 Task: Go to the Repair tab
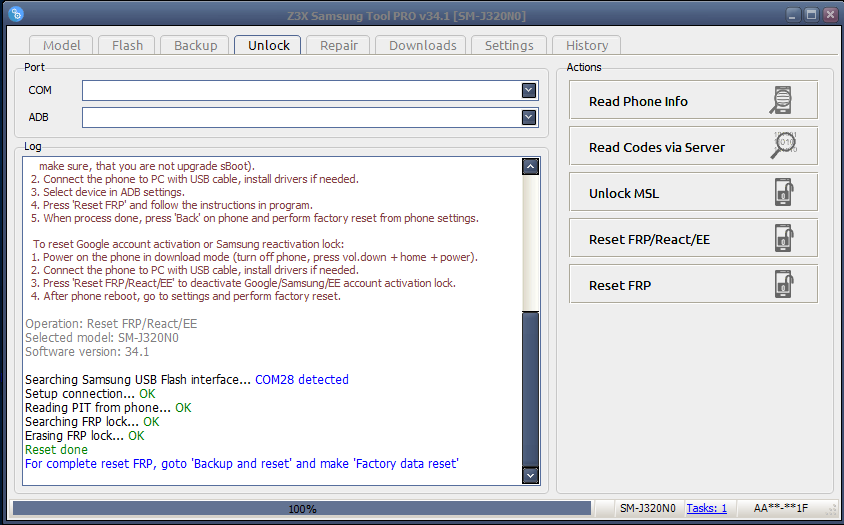339,45
